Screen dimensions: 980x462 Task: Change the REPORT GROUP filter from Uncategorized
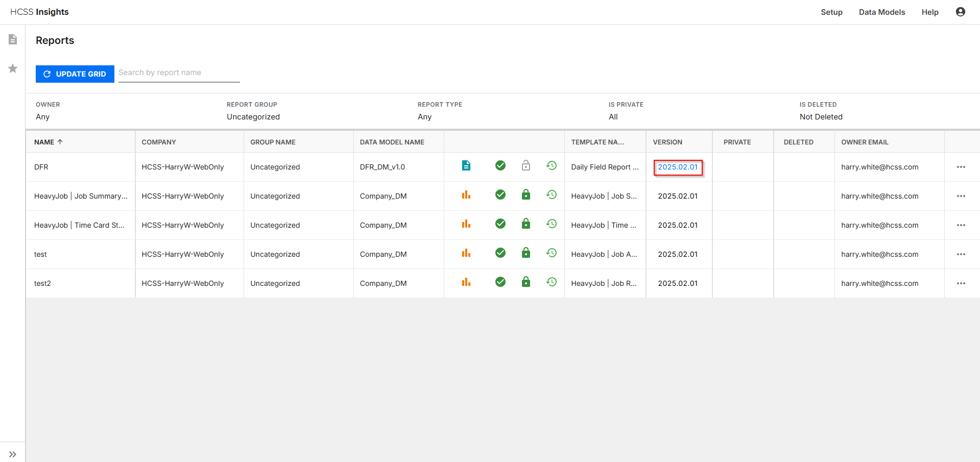point(253,116)
